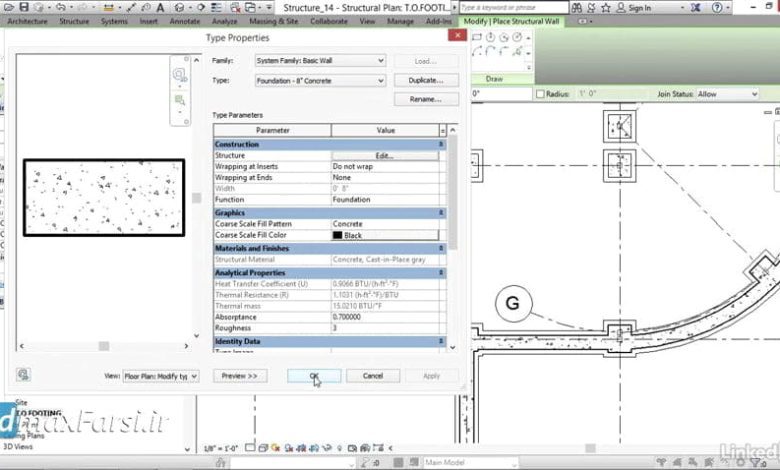
Task: Click the 1/8" = 1'-0" view scale control
Action: click(221, 449)
